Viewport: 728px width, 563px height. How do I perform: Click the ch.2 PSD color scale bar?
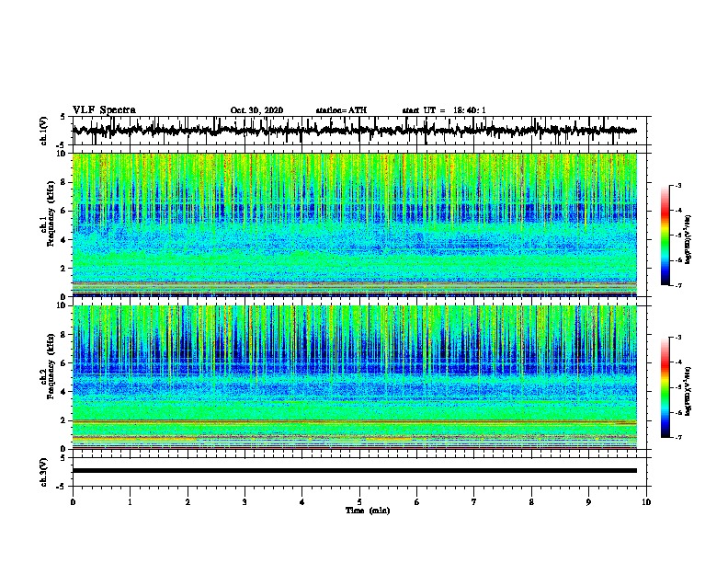tap(665, 387)
